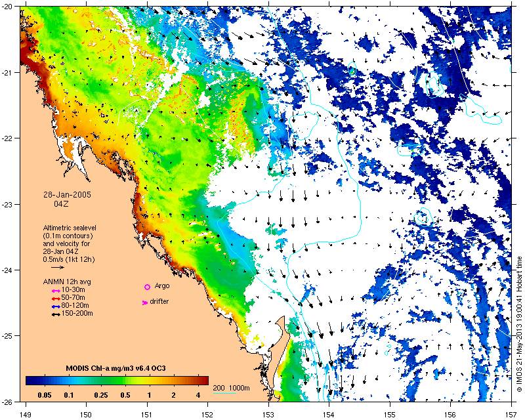Click the colorbar value 0.25

click(x=101, y=395)
